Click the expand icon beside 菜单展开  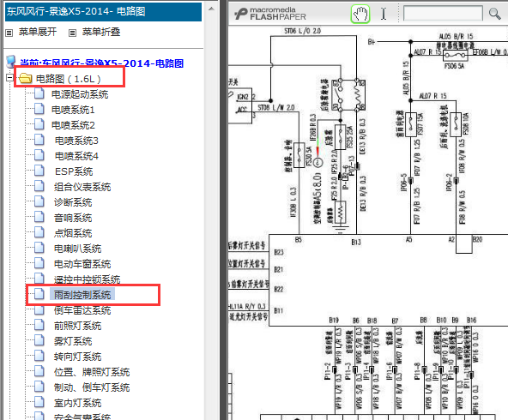[9, 33]
